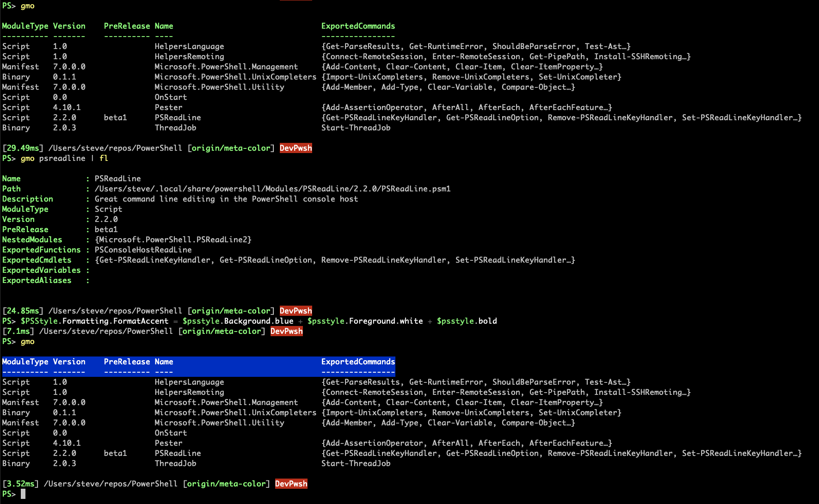Screen dimensions: 819x504
Task: Click the 'ExportedFunctions' property label
Action: pos(41,250)
